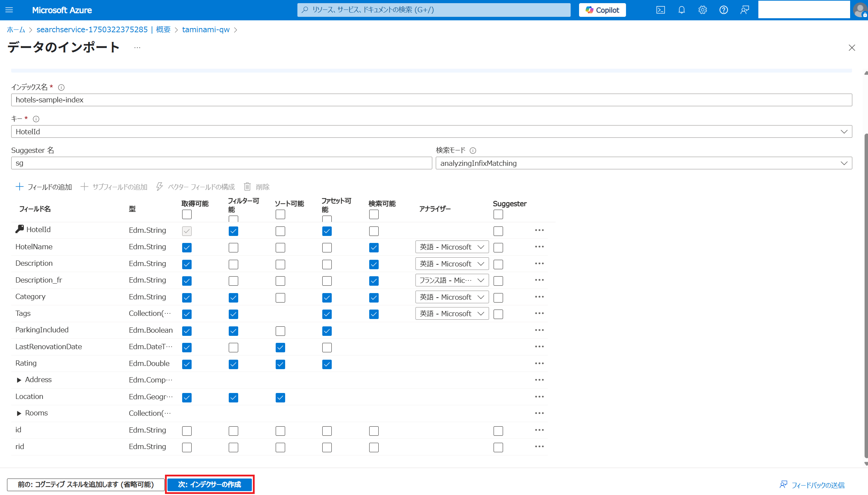Viewport: 868px width, 495px height.
Task: Open the Cloud Shell icon
Action: [x=660, y=10]
